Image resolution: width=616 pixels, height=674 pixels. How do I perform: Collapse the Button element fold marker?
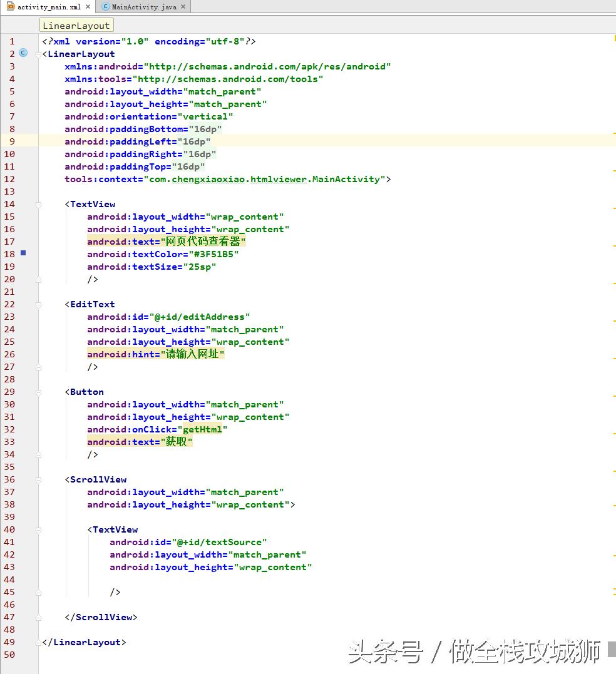point(39,392)
